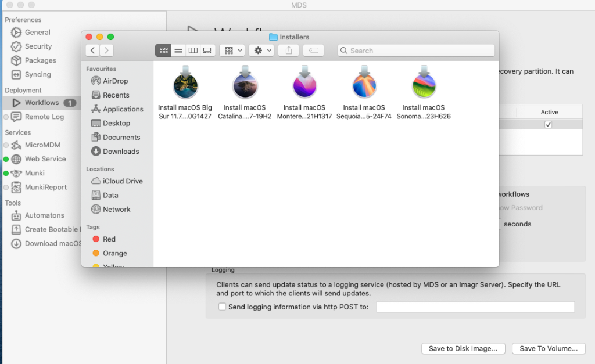Select Syncing in MDS sidebar
Image resolution: width=595 pixels, height=364 pixels.
click(31, 74)
